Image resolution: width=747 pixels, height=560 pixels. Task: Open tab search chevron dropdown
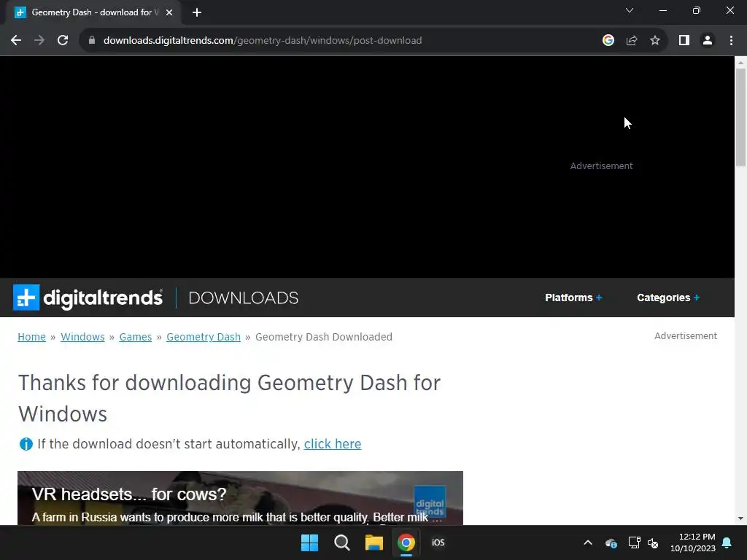click(x=630, y=10)
